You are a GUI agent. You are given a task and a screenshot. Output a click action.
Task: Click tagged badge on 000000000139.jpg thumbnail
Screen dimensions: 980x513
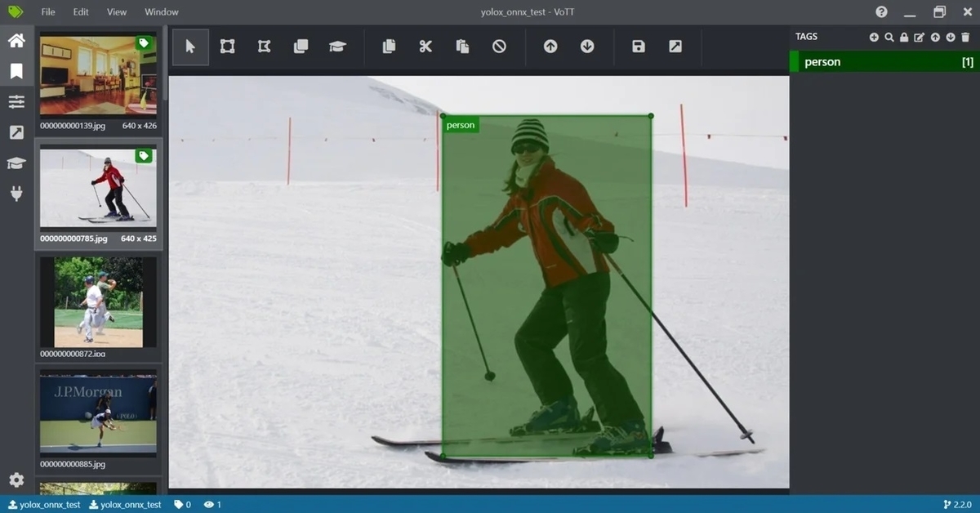(144, 43)
